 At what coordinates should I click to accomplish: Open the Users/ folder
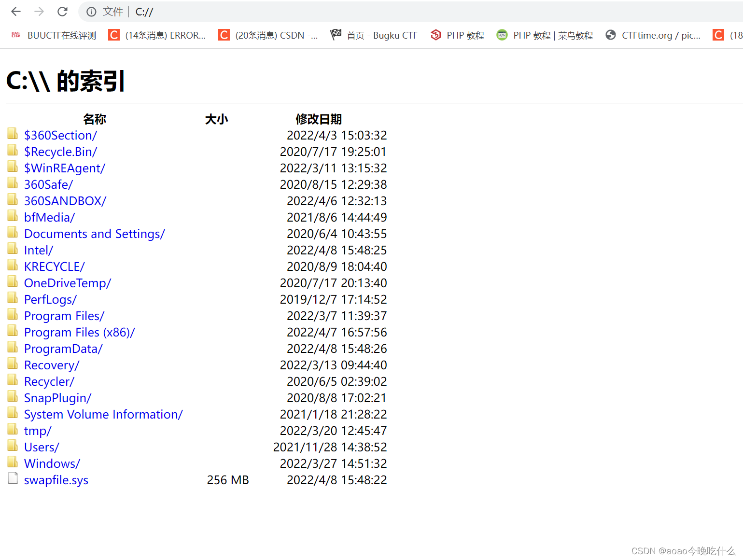pos(42,448)
